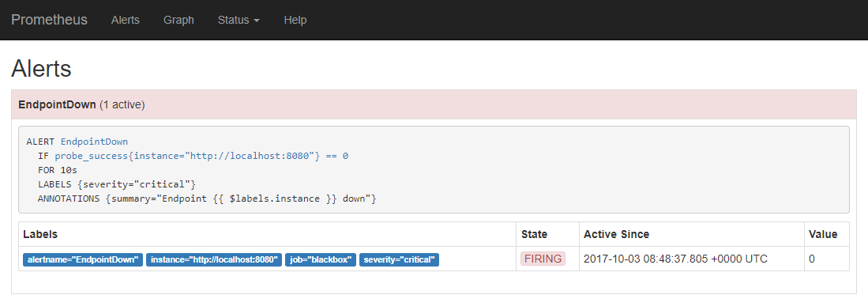Click the FIRING state badge

tap(543, 259)
